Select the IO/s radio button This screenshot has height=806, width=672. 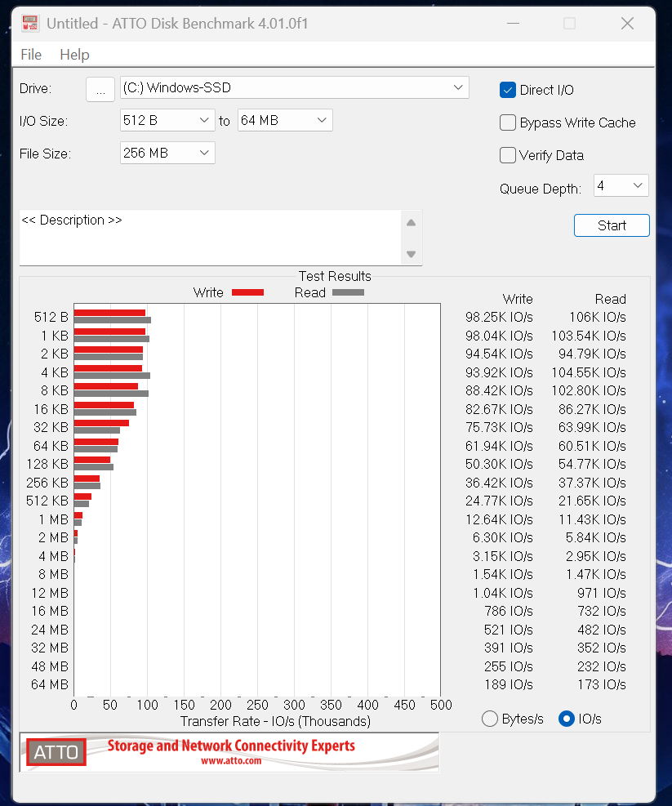coord(566,719)
